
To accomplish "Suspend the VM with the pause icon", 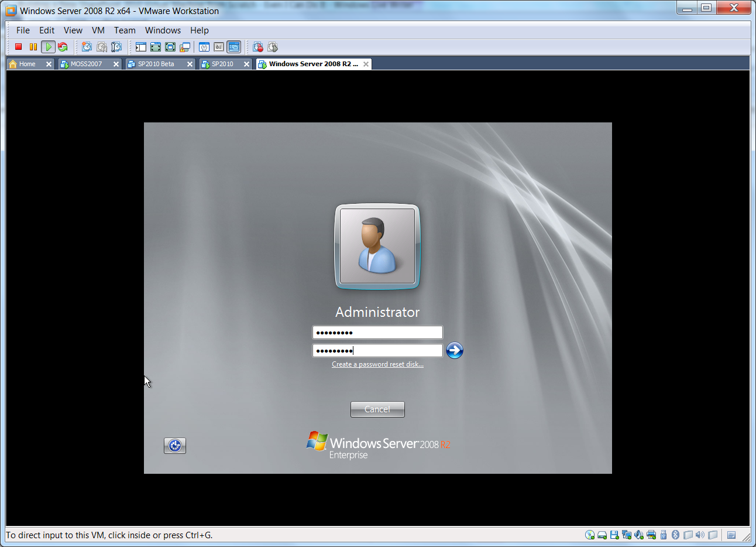I will (x=33, y=47).
